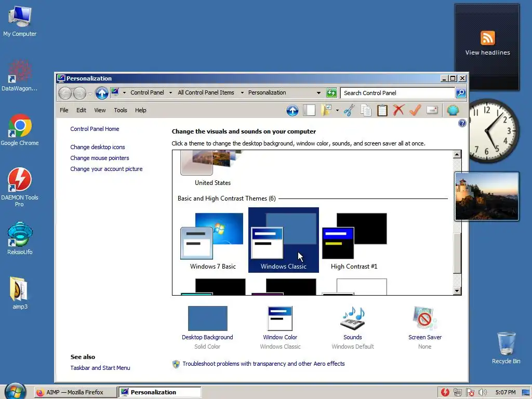The height and width of the screenshot is (399, 532).
Task: Expand dropdown arrow before Control Panel breadcrumb
Action: [x=124, y=92]
